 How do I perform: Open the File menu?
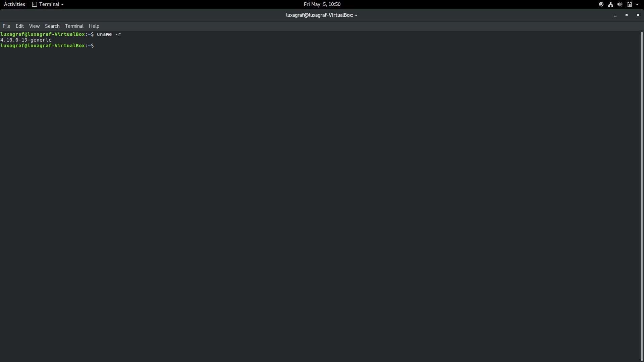point(6,25)
